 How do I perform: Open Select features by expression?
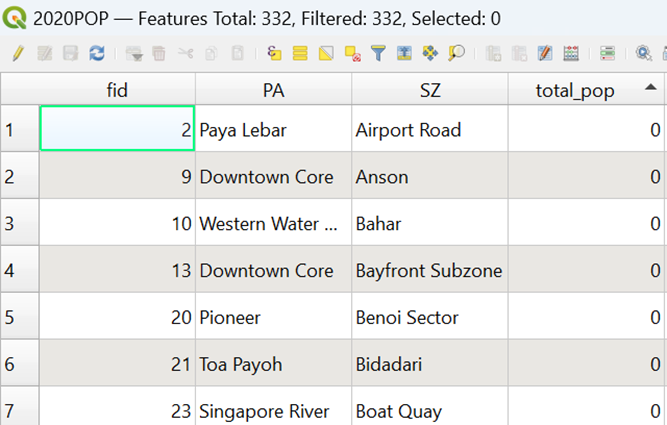(274, 53)
